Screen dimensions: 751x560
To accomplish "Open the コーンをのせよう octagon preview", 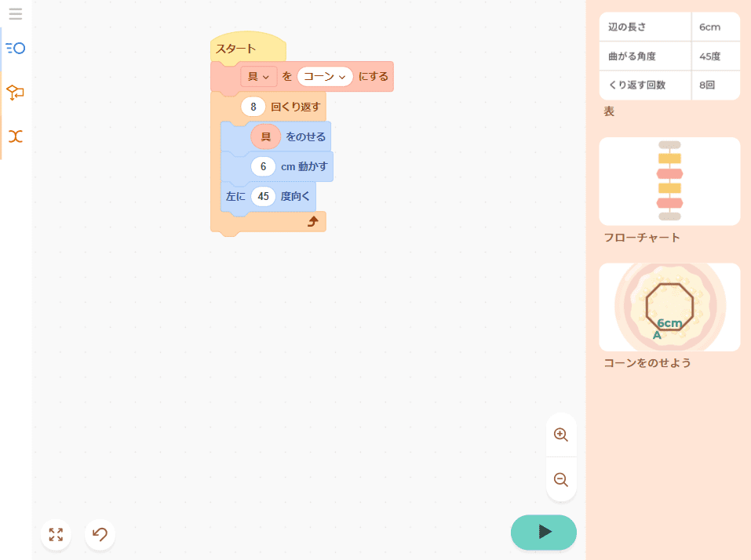I will coord(669,307).
